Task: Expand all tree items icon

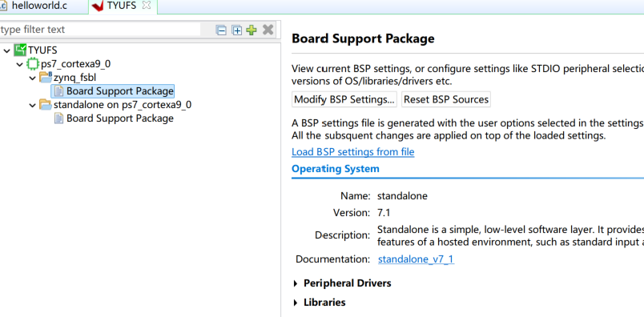Action: [236, 30]
